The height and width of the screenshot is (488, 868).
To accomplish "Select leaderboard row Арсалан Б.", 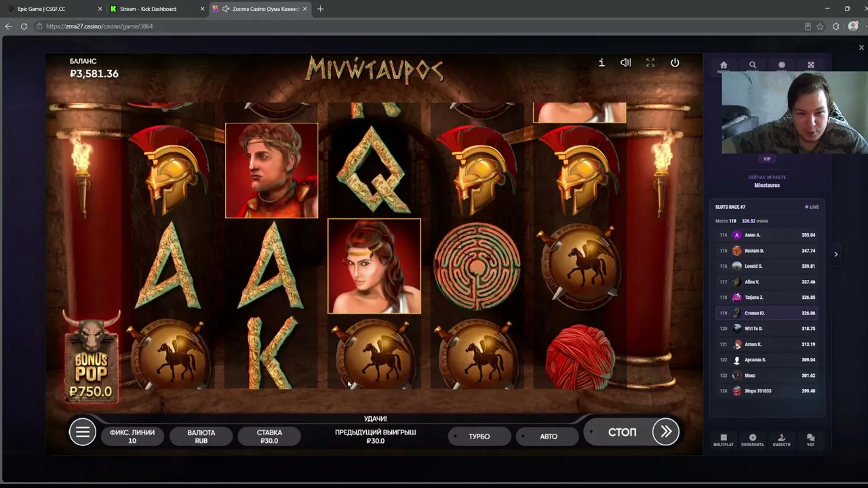I will pos(767,360).
